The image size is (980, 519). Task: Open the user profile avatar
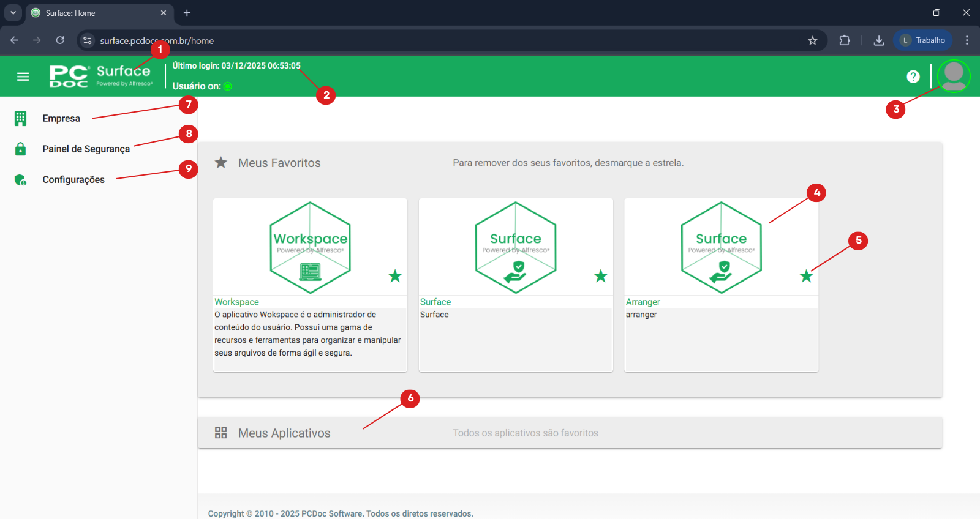[953, 76]
